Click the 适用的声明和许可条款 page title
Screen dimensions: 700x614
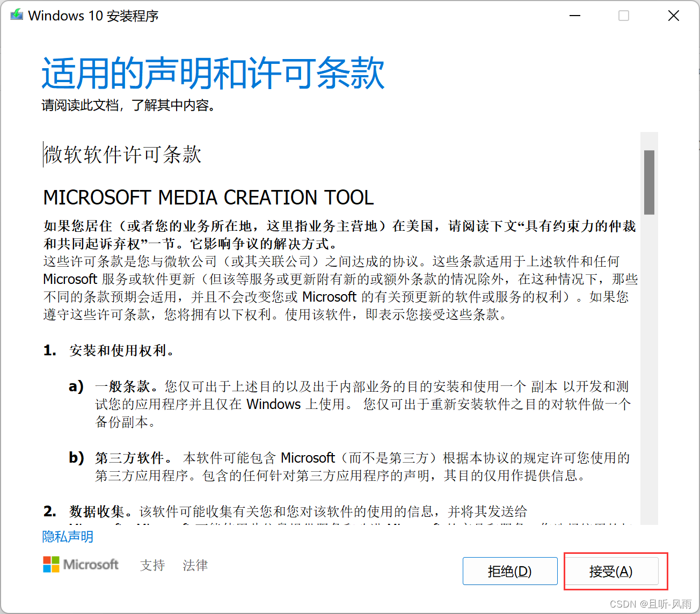point(213,73)
